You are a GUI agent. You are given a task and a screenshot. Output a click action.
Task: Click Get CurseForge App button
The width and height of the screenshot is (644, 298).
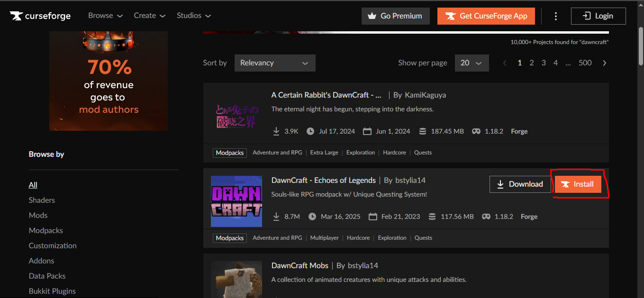coord(486,16)
